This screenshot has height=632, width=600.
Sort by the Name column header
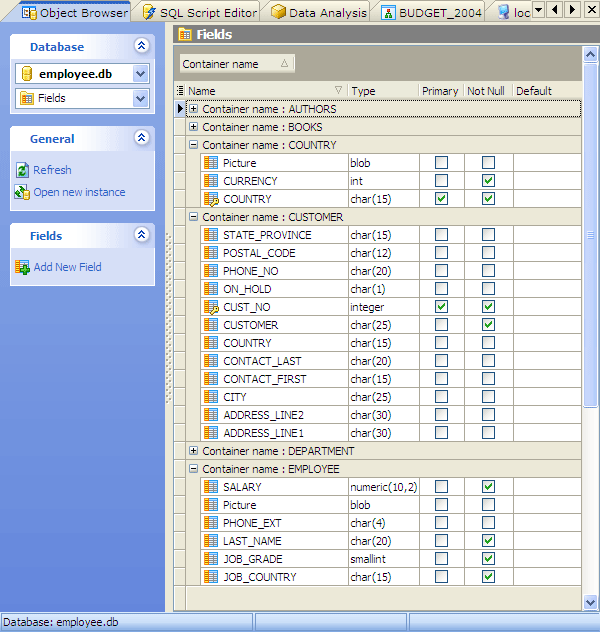266,91
